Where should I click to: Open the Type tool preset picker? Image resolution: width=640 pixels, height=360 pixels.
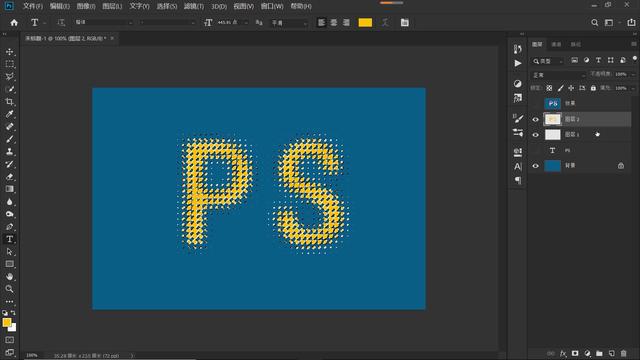(38, 22)
